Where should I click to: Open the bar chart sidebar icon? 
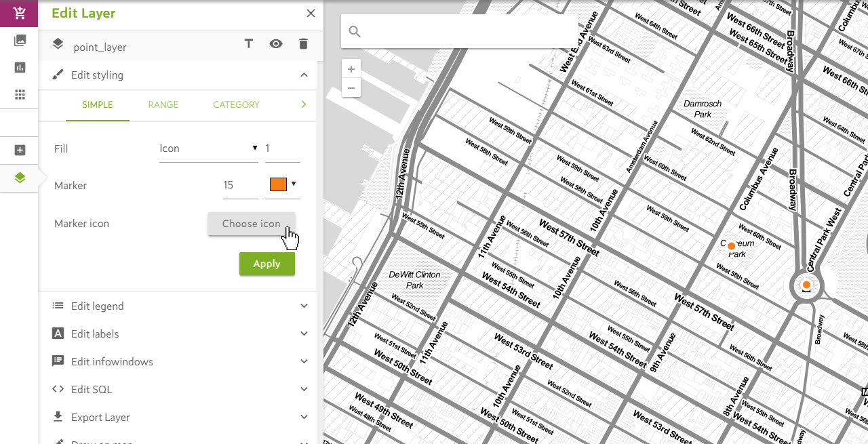point(20,67)
